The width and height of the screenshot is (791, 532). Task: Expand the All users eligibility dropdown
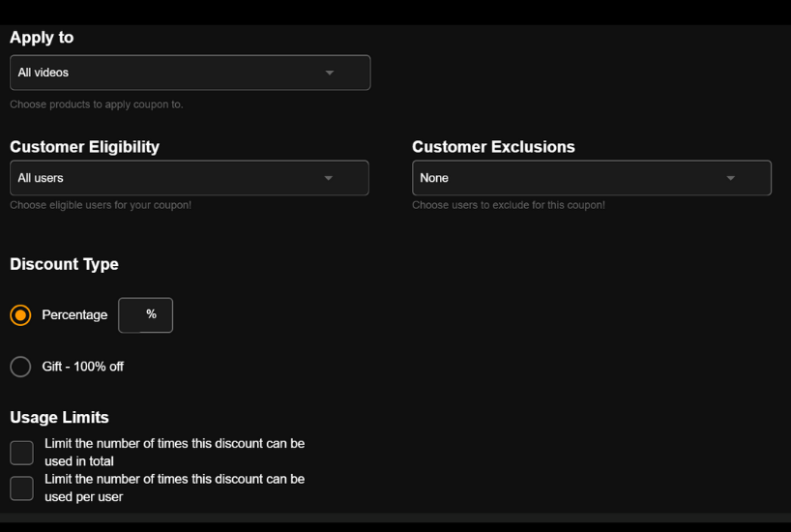190,178
